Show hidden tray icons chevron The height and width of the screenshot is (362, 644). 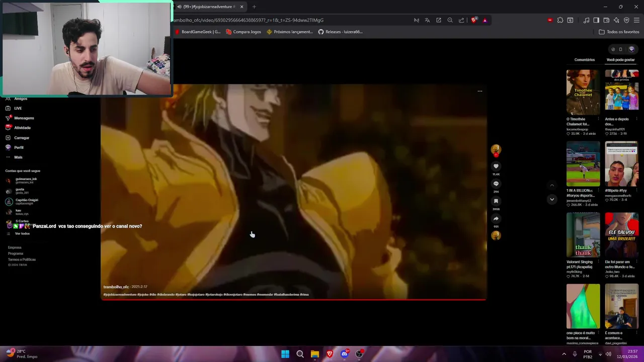click(x=564, y=354)
